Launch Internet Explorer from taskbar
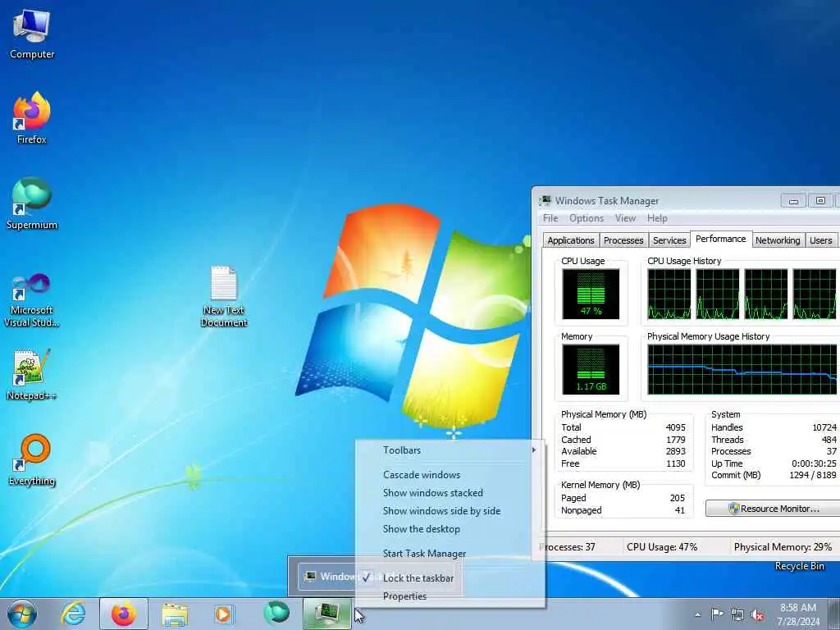The width and height of the screenshot is (840, 630). [x=73, y=614]
